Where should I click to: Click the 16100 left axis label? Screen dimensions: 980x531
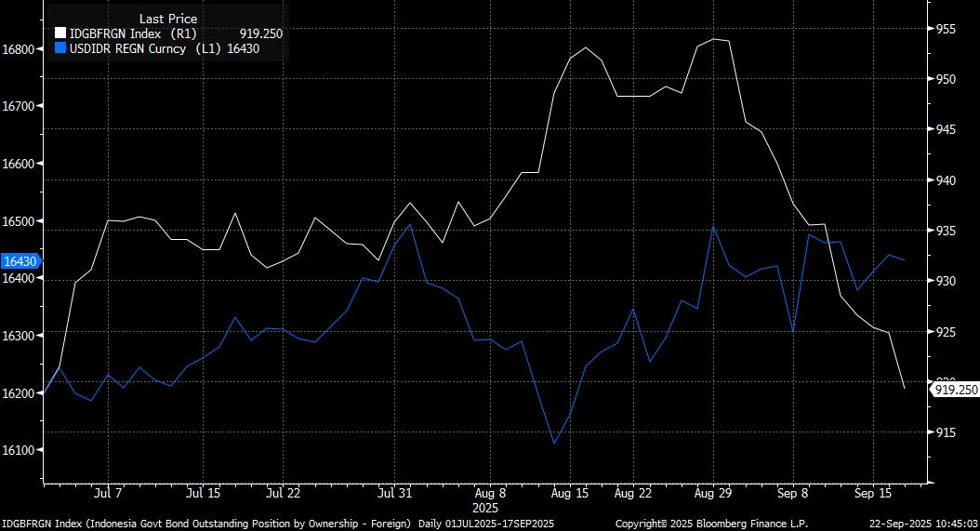pyautogui.click(x=19, y=450)
